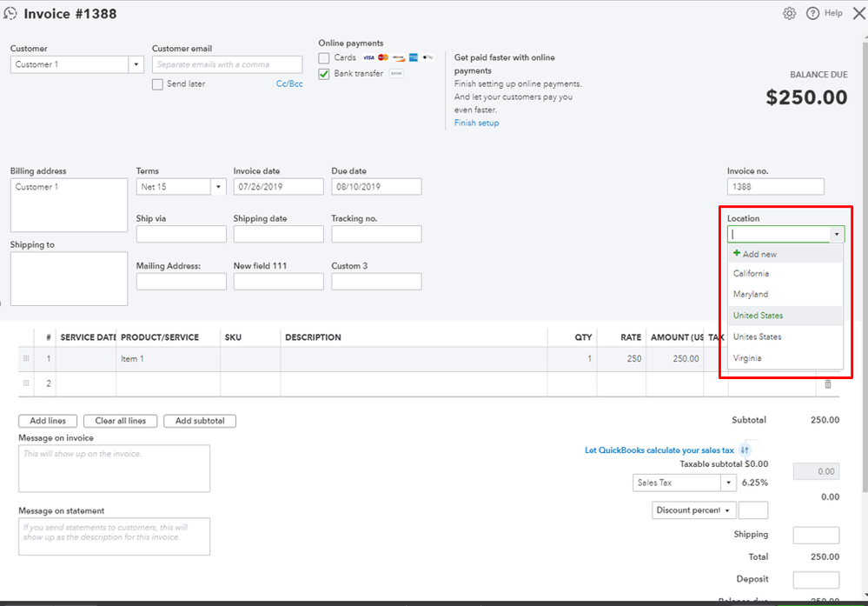Click the Message on invoice text area
Viewport: 868px width, 606px height.
[x=114, y=469]
